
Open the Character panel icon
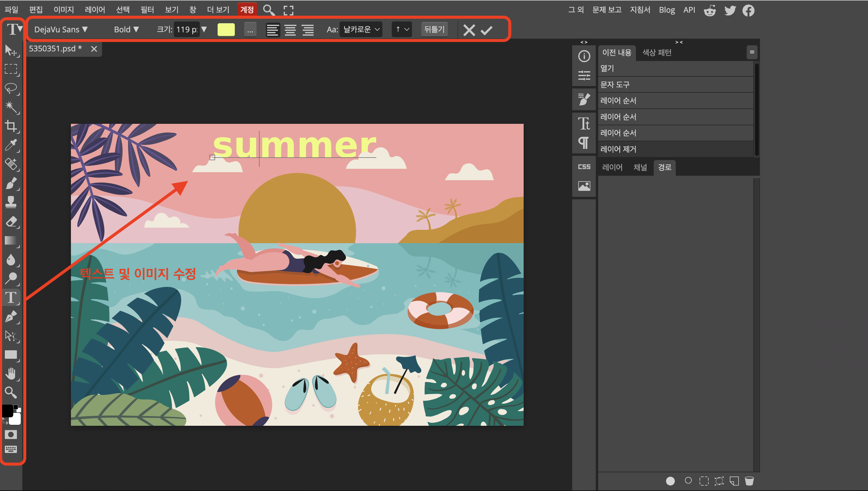[584, 124]
